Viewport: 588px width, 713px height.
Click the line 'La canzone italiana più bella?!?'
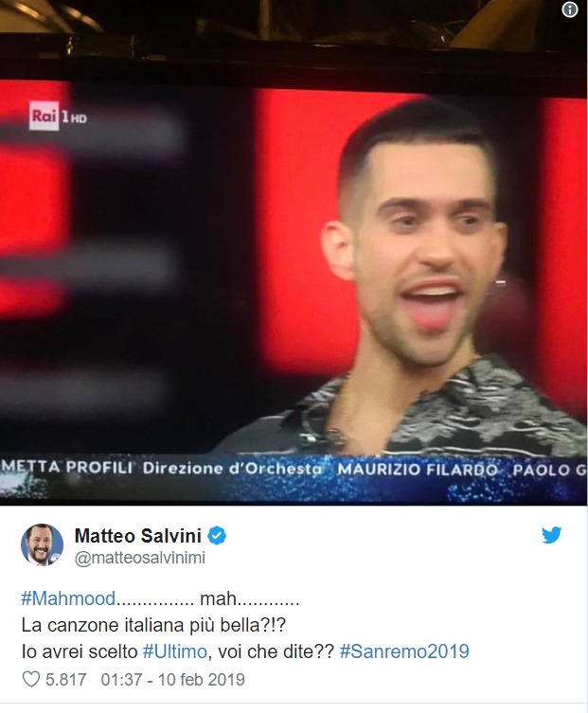[x=153, y=625]
